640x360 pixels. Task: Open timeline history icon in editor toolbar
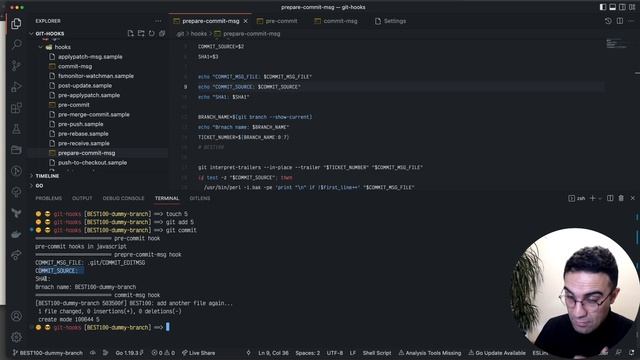608,21
